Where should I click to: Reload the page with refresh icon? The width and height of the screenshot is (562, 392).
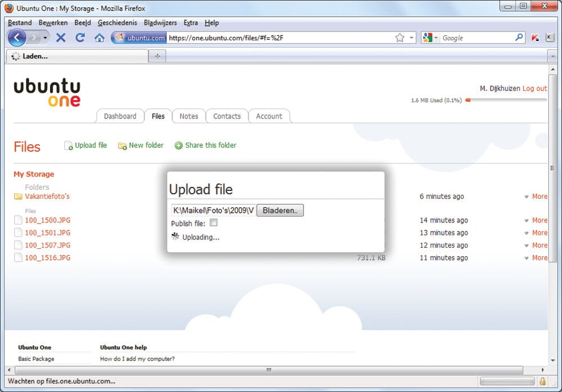(x=80, y=38)
